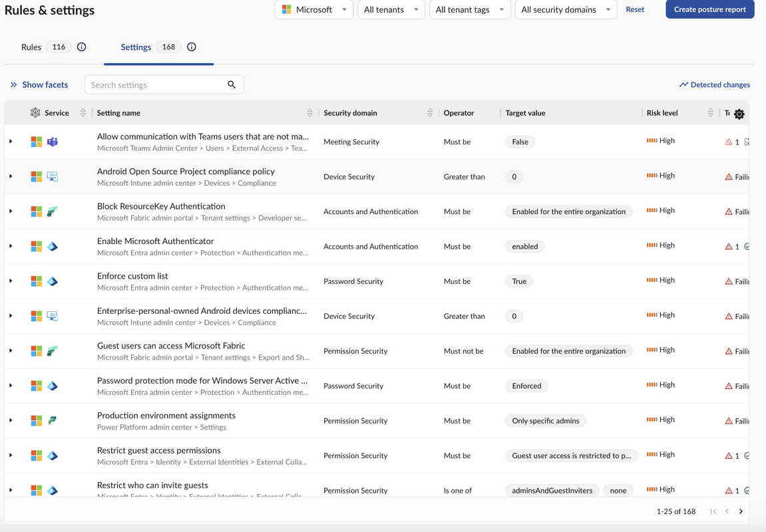Viewport: 766px width, 532px height.
Task: Click the 'Only specific admins' target value
Action: pyautogui.click(x=546, y=421)
